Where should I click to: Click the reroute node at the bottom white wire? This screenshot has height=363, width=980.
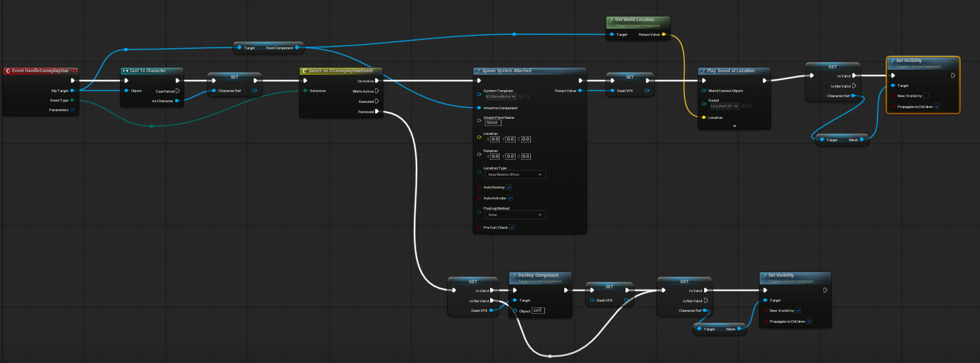(x=549, y=355)
